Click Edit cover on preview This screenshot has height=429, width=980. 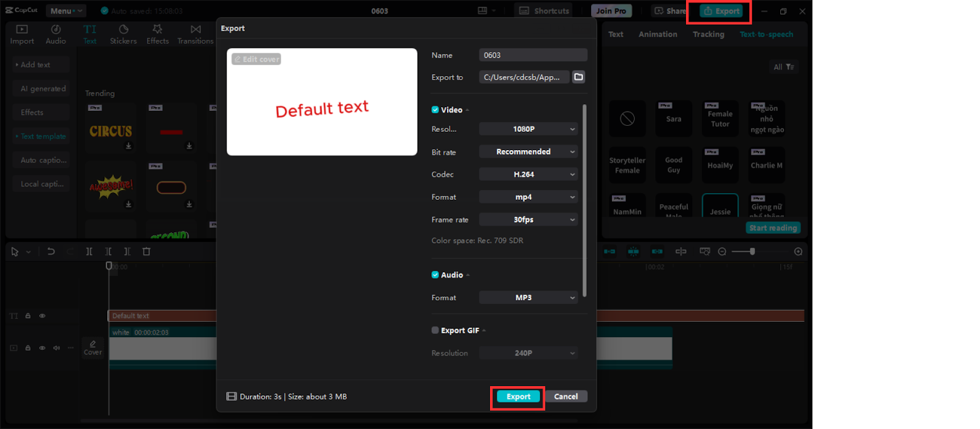(x=257, y=59)
